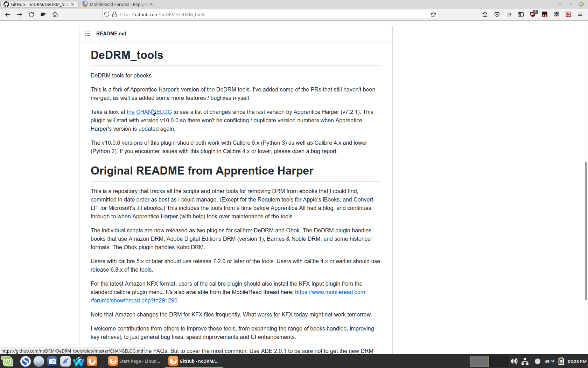Screen dimensions: 588x368
Task: Launch the blue S browser from the panel
Action: (25, 361)
